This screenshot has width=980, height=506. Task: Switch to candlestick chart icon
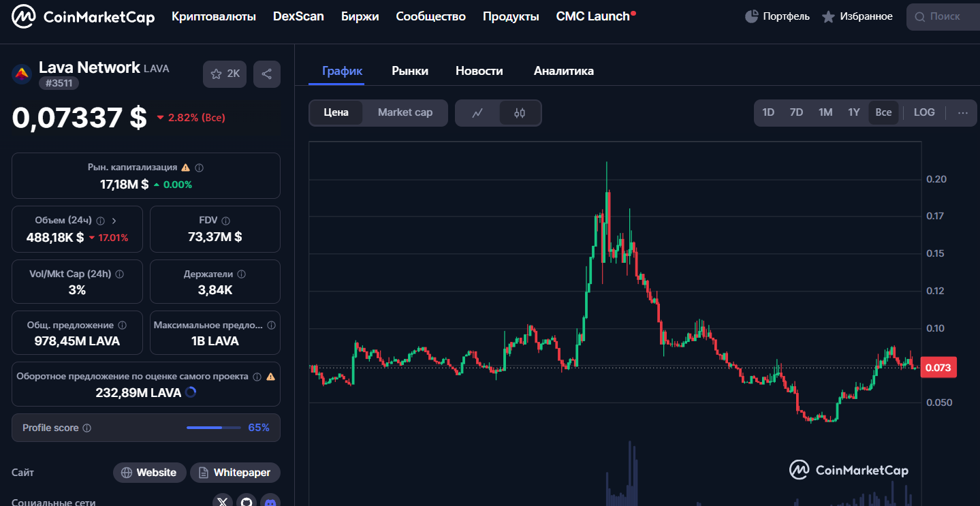520,113
